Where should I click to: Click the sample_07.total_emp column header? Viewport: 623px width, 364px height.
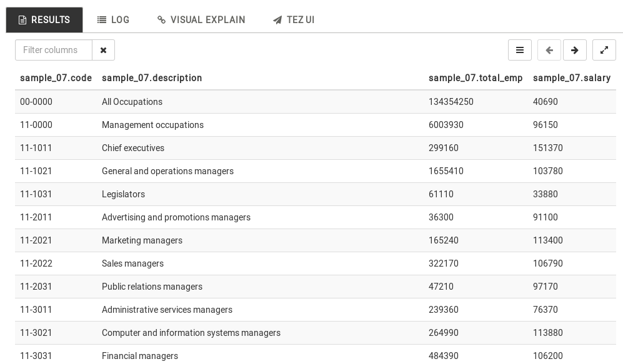476,78
